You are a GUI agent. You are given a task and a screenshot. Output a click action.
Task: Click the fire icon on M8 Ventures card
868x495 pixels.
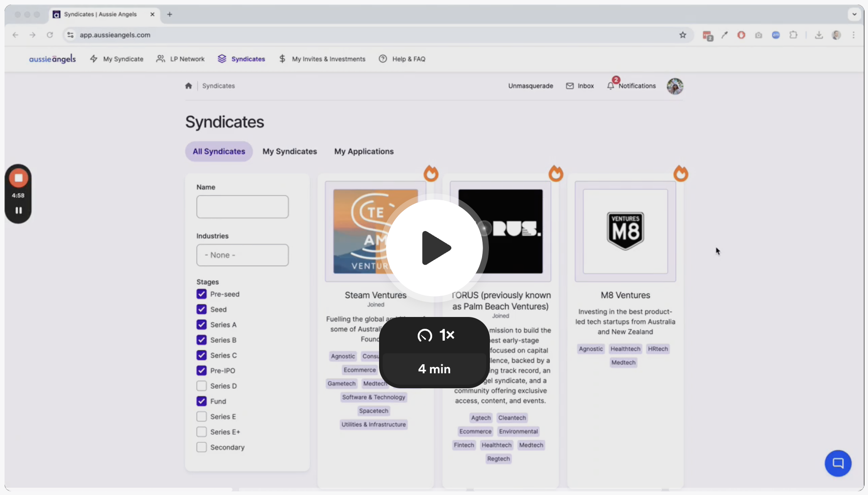(x=681, y=173)
